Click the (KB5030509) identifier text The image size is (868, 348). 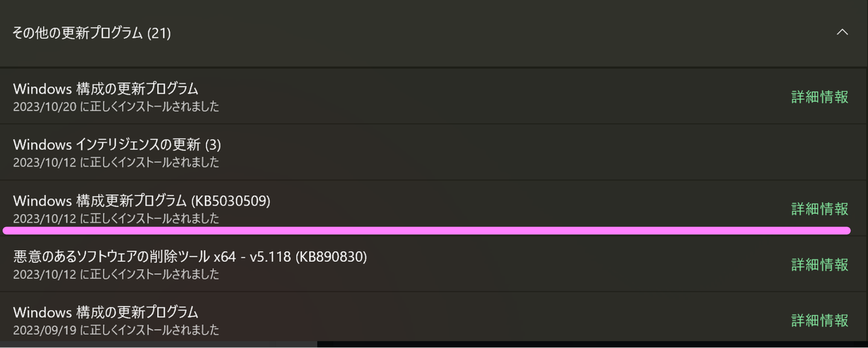[230, 200]
